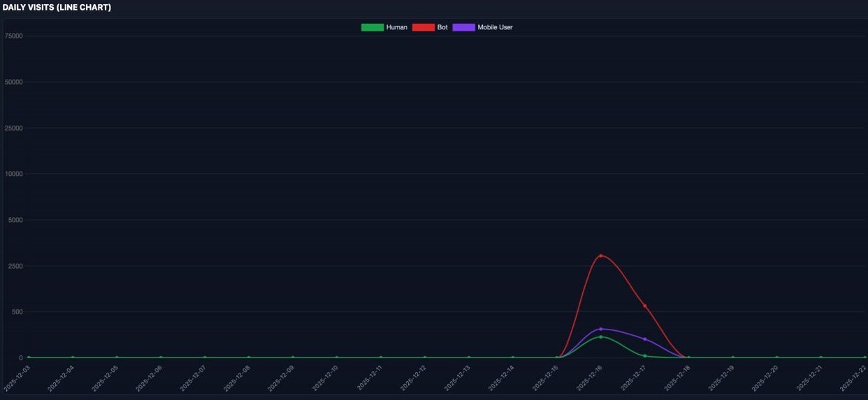The width and height of the screenshot is (868, 400).
Task: Click the baseline data point for 2025-12-10
Action: pos(336,357)
